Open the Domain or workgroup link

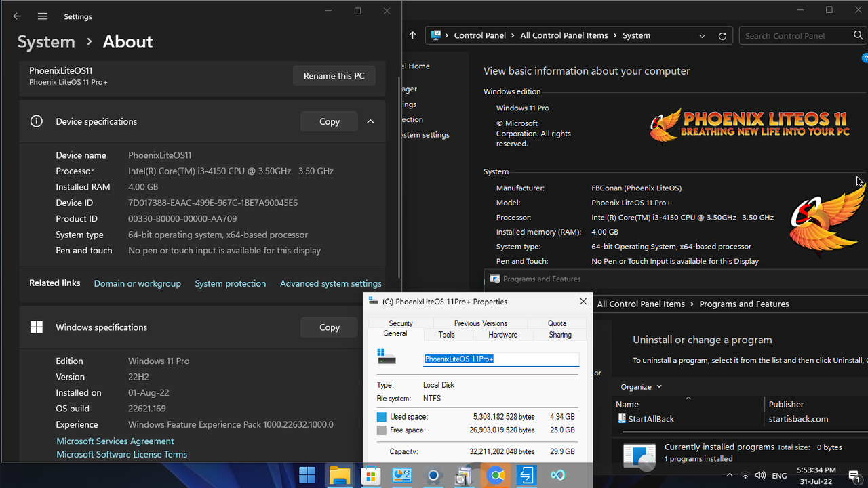tap(138, 283)
